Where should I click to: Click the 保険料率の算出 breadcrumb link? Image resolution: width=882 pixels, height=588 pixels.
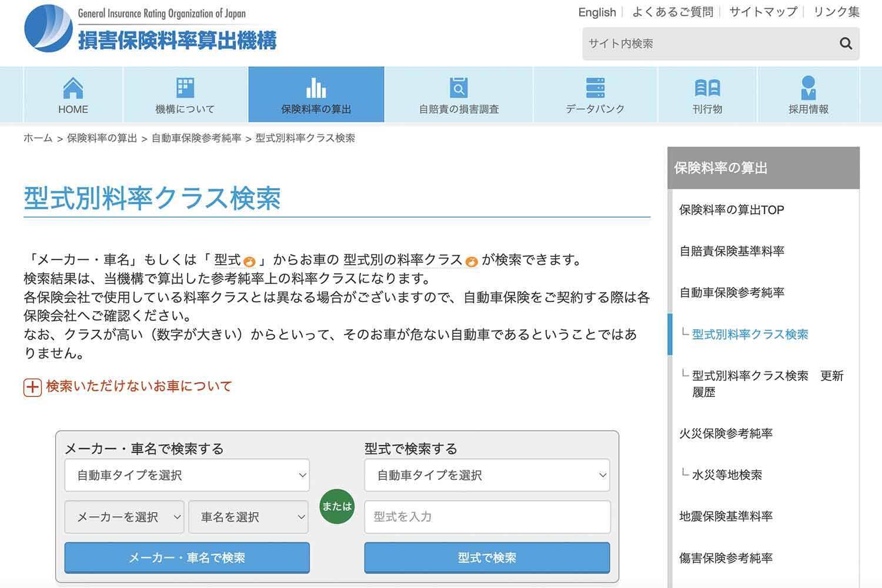[x=102, y=138]
